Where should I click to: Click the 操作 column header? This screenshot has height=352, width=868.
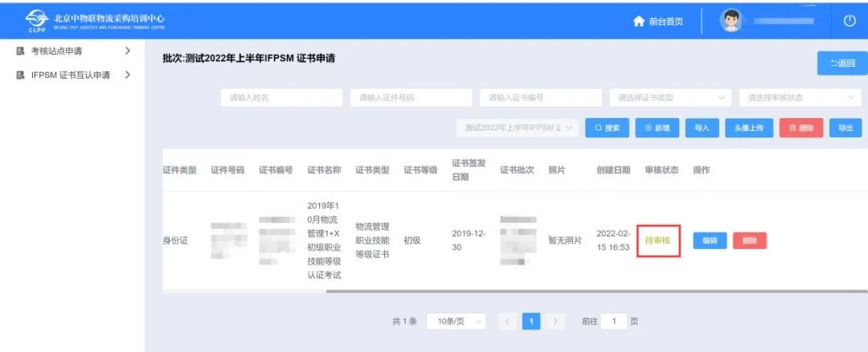(702, 170)
